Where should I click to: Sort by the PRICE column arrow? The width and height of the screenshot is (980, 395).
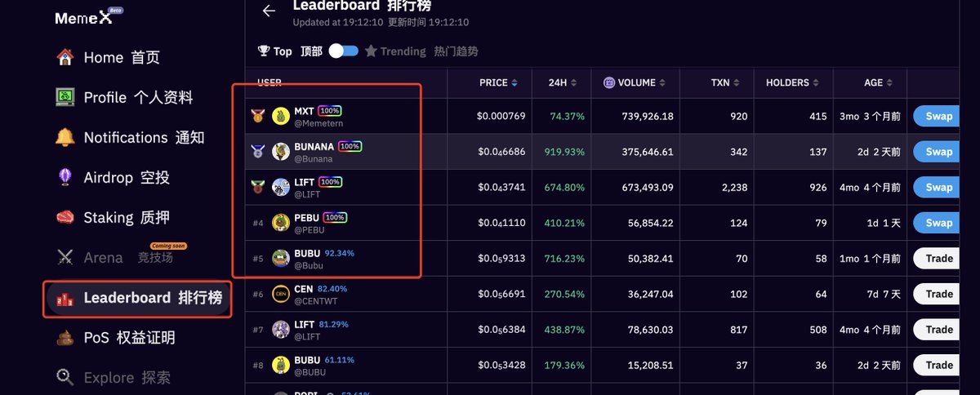click(514, 83)
